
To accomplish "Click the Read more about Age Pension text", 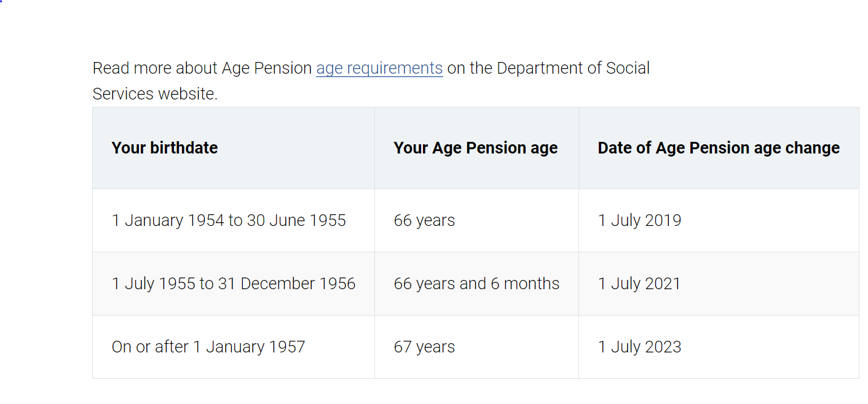I will (x=202, y=68).
